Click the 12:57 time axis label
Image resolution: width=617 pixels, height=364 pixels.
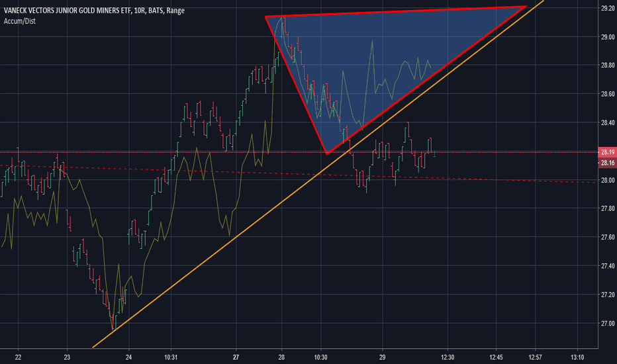pyautogui.click(x=535, y=357)
